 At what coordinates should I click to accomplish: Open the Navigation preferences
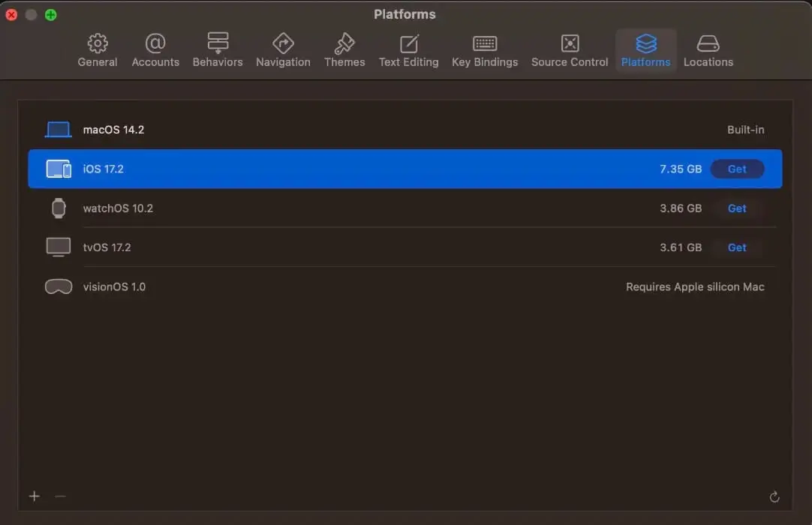click(283, 49)
